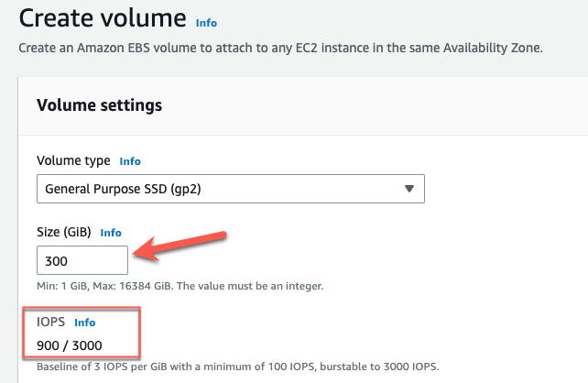This screenshot has width=588, height=383.
Task: Click Info link next to Volume type
Action: [130, 161]
